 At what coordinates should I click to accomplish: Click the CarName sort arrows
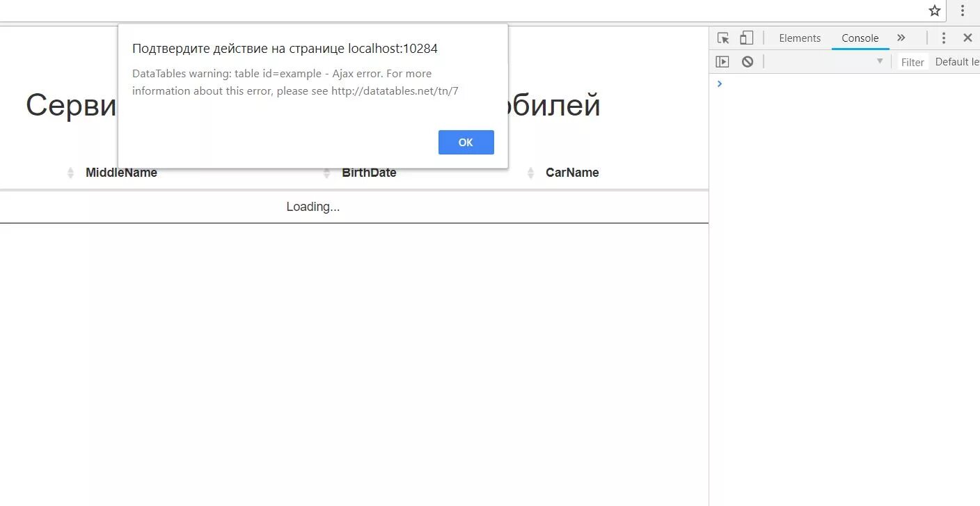click(530, 173)
